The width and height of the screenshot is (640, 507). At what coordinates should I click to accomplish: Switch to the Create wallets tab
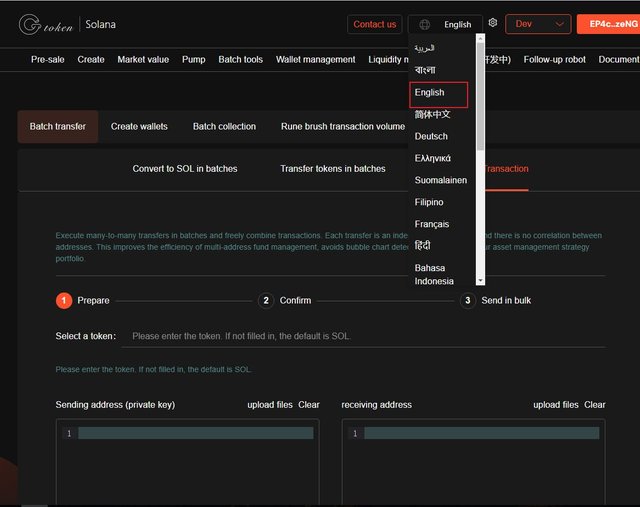139,127
